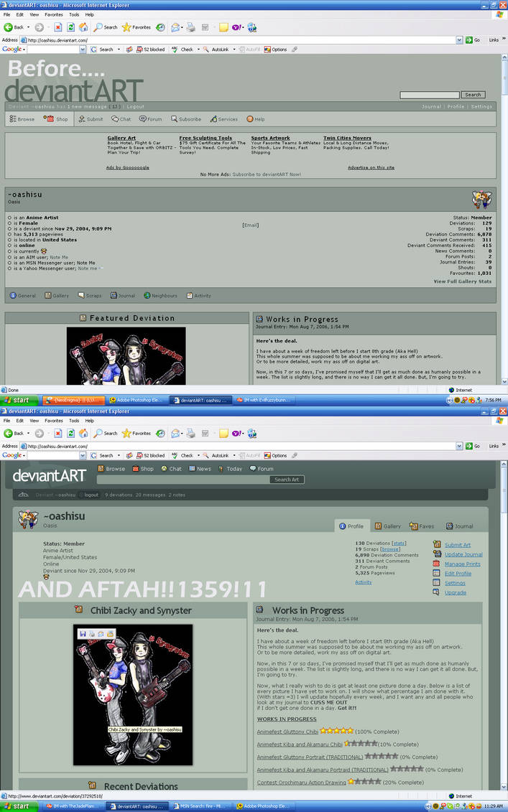The height and width of the screenshot is (812, 508).
Task: Open Services in old deviantART nav bar
Action: coord(224,119)
